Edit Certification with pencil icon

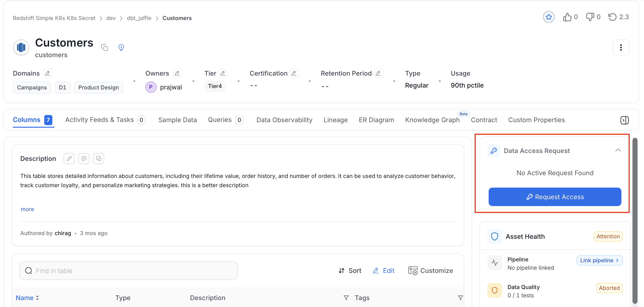tap(294, 73)
